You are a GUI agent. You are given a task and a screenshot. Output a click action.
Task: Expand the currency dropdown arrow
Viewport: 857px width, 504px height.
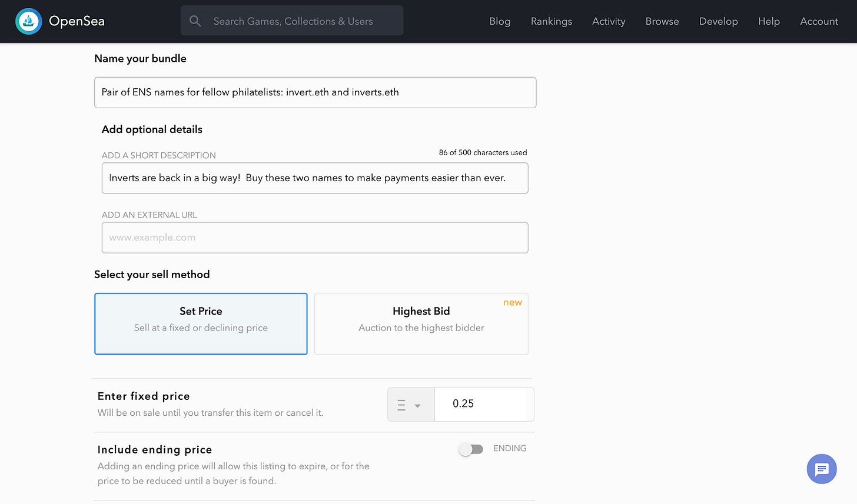(417, 405)
